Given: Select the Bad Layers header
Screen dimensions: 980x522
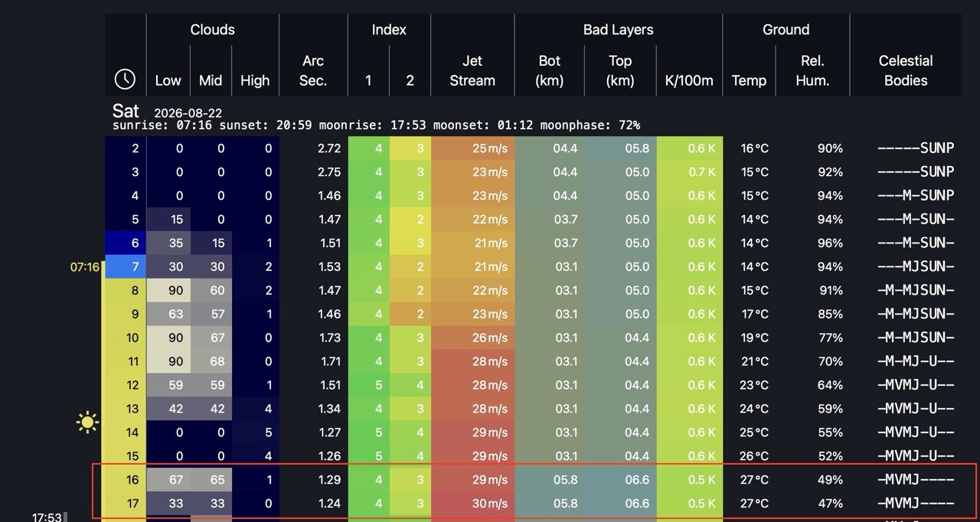Looking at the screenshot, I should click(x=618, y=30).
